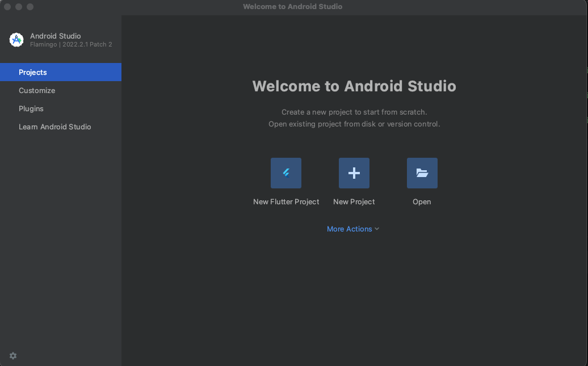This screenshot has width=588, height=366.
Task: Expand the More Actions dropdown
Action: (x=353, y=229)
